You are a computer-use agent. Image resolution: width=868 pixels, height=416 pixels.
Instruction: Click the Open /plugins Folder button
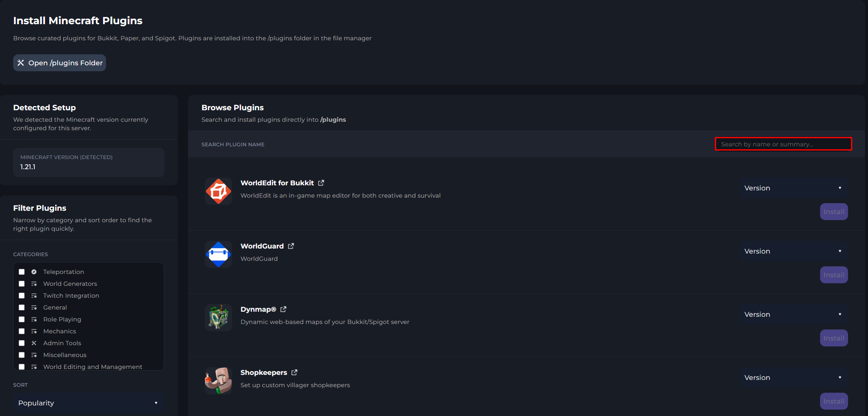pos(60,63)
